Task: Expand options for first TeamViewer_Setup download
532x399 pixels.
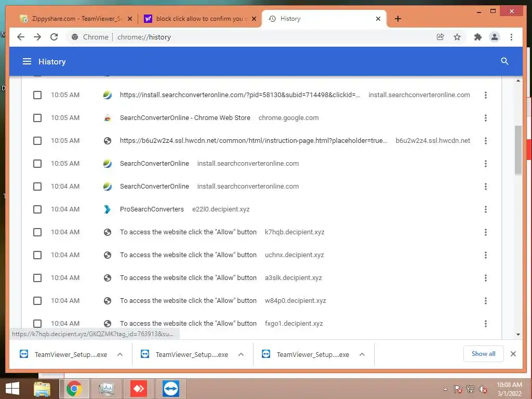Action: point(120,354)
